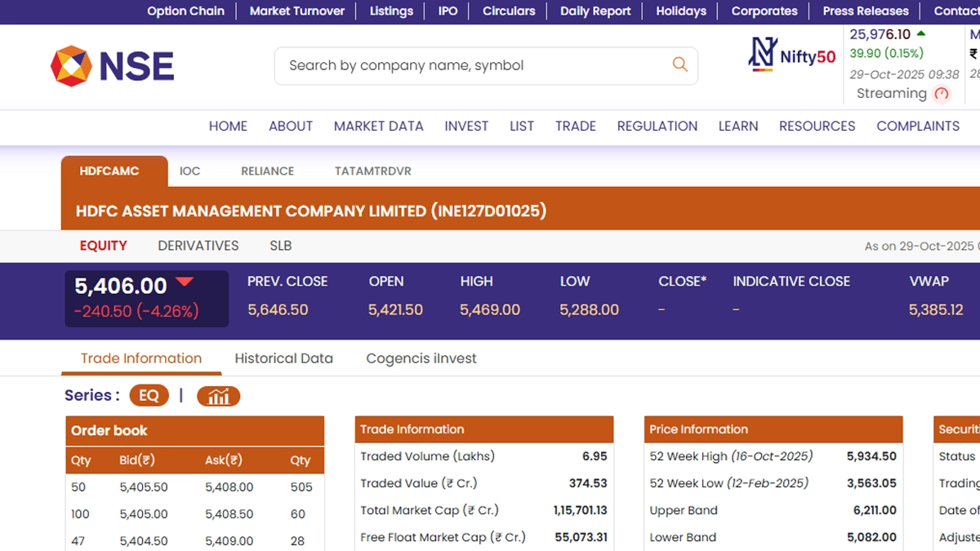This screenshot has width=980, height=551.
Task: Select the DERIVATIVES tab
Action: [198, 246]
